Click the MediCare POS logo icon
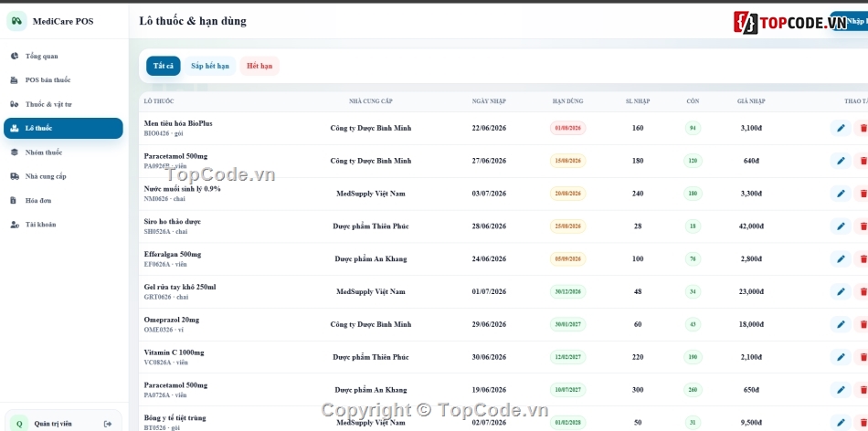Screen dimensions: 868x431 (16, 21)
